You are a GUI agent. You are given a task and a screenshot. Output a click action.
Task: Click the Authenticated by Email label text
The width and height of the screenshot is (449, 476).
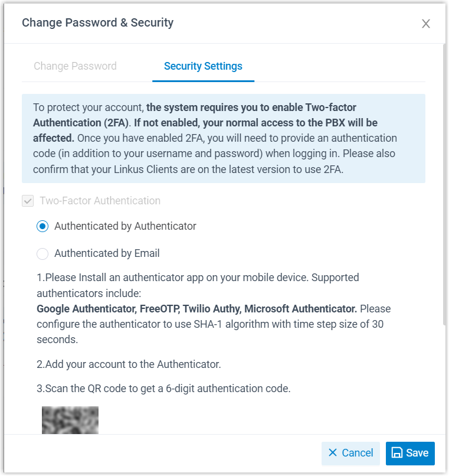(106, 253)
